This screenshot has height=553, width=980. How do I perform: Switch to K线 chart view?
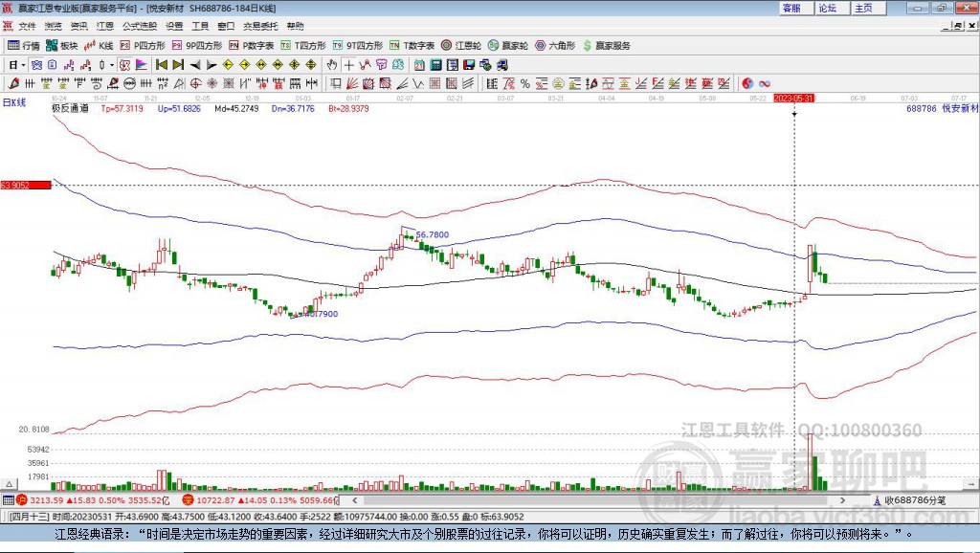99,46
